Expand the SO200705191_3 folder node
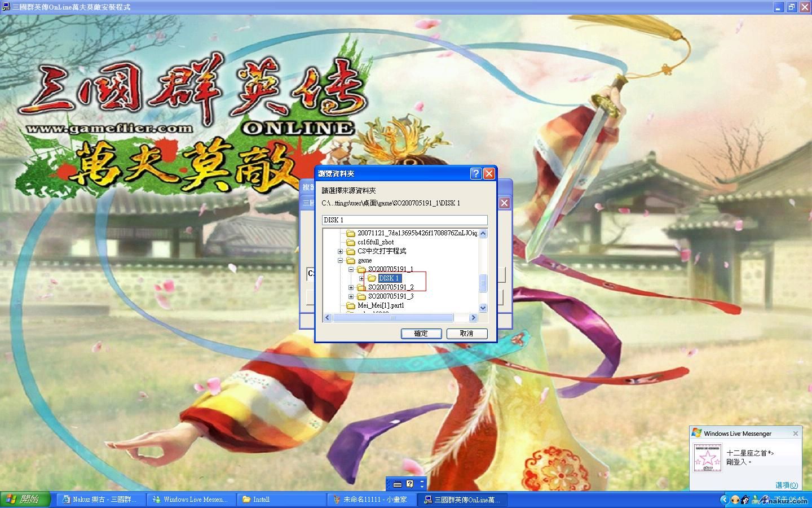 click(x=351, y=296)
